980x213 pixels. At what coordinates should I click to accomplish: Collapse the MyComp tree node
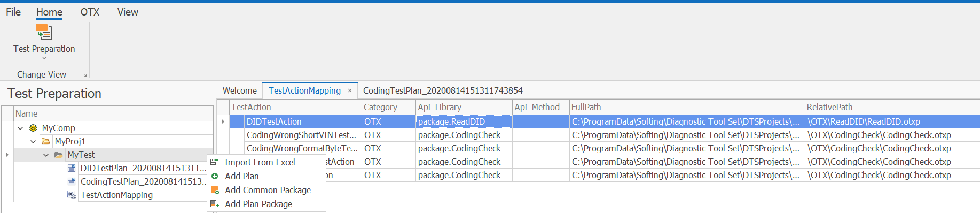coord(20,128)
